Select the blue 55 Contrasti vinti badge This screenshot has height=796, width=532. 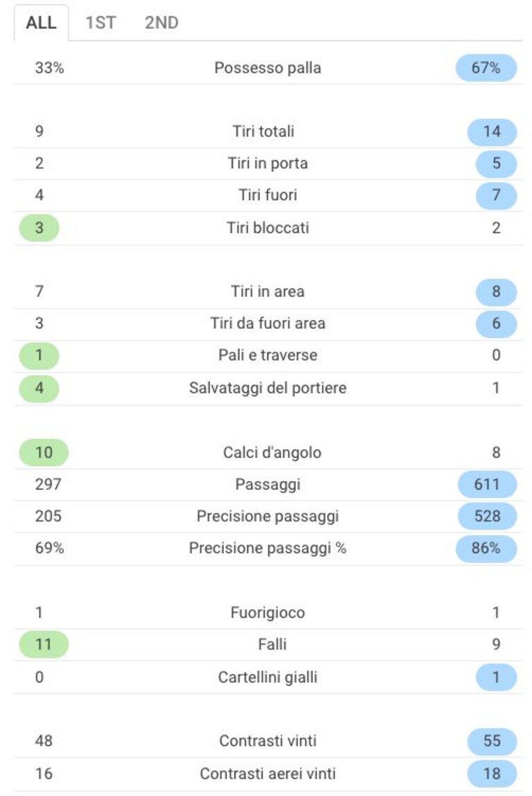[492, 741]
